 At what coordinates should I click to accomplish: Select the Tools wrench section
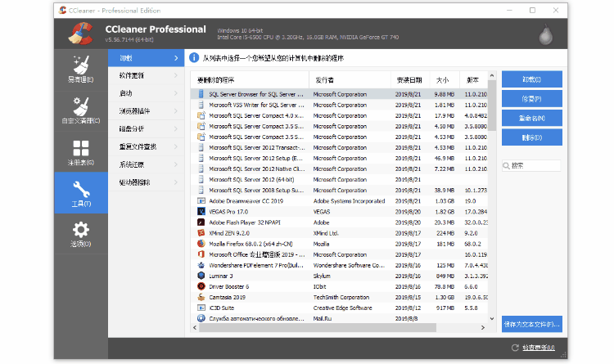[x=81, y=193]
